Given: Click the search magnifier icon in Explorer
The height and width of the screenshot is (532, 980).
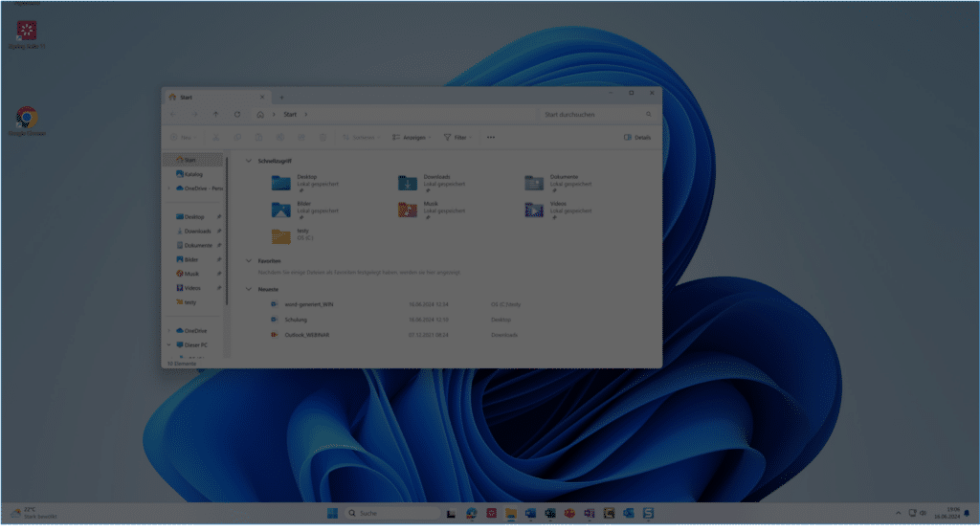Looking at the screenshot, I should (x=649, y=115).
